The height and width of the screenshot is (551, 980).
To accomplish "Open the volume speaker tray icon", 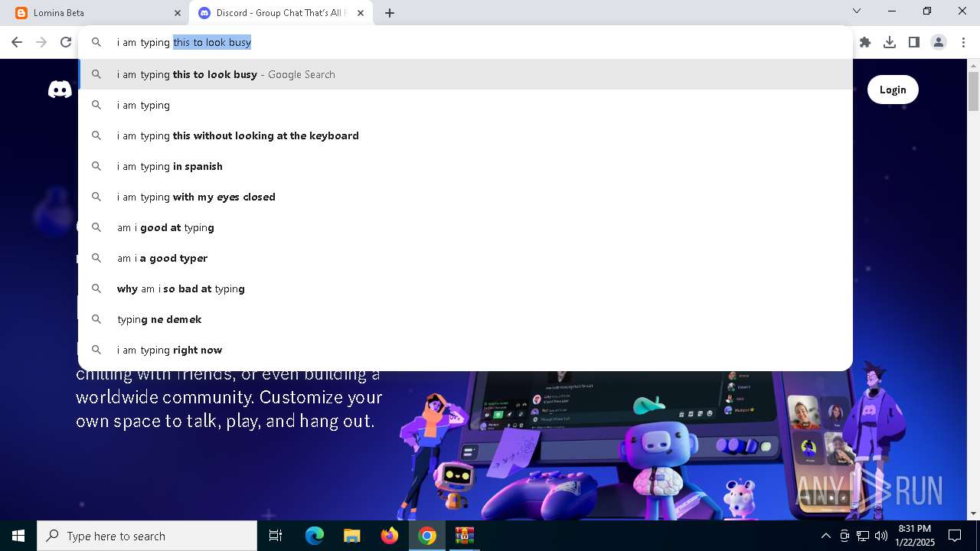I will pos(881,536).
